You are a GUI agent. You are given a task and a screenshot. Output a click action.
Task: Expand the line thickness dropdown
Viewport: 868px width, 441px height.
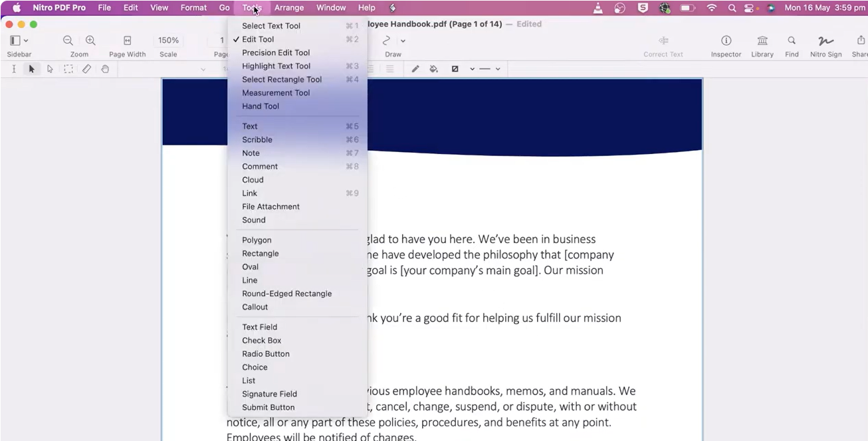(498, 68)
